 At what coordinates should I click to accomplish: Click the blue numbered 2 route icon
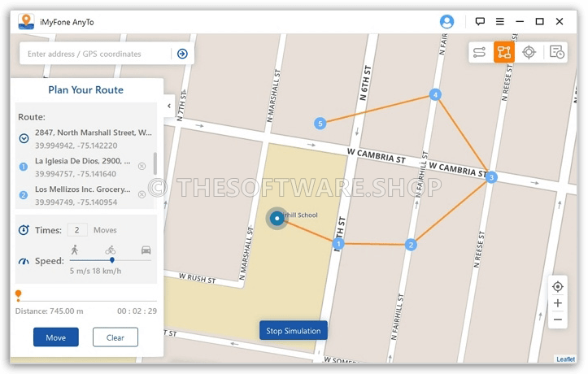24,195
